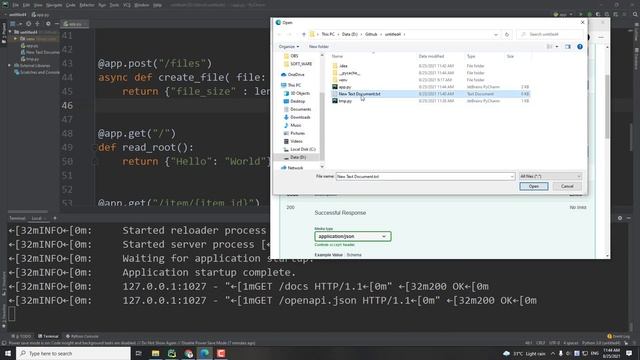Click the Search untitled4 box

pos(549,34)
